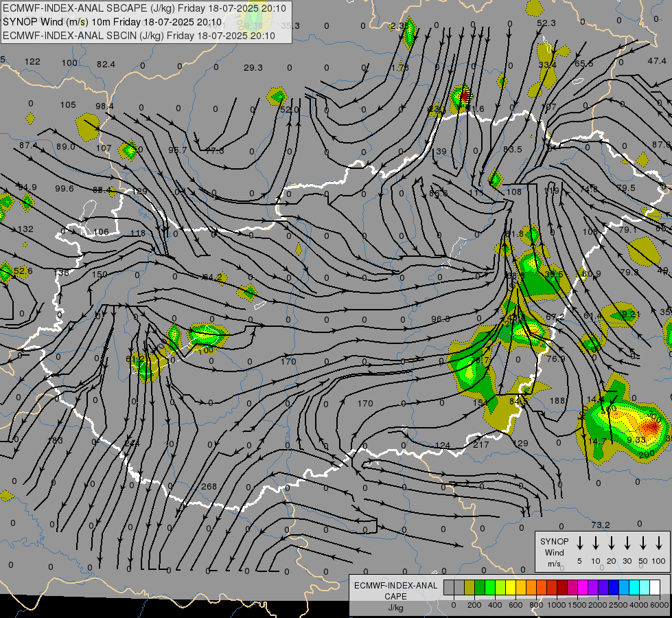Click the 6000 tick label on CAPE scale

click(660, 605)
